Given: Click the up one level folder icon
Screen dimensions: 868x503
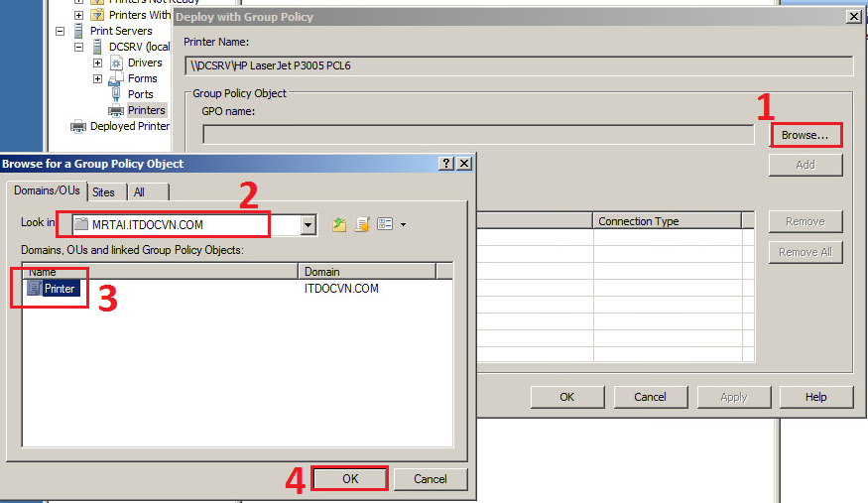Looking at the screenshot, I should click(x=339, y=224).
